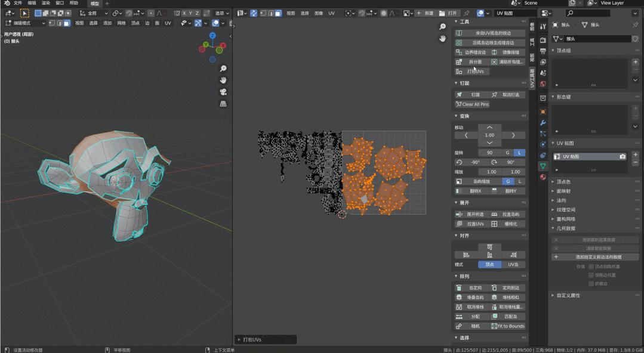Image resolution: width=644 pixels, height=353 pixels.
Task: Open the UV menu in the UV editor header
Action: click(x=332, y=13)
